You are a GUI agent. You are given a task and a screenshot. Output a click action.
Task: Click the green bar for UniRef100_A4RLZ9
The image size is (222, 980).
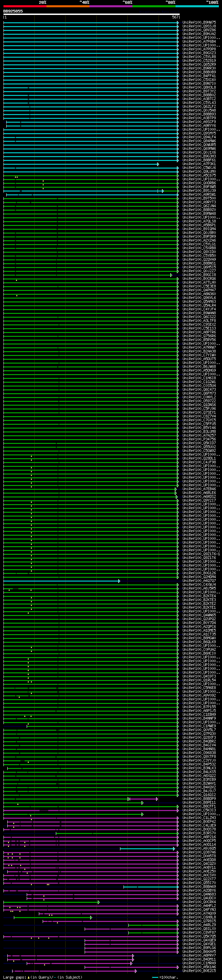(153, 925)
